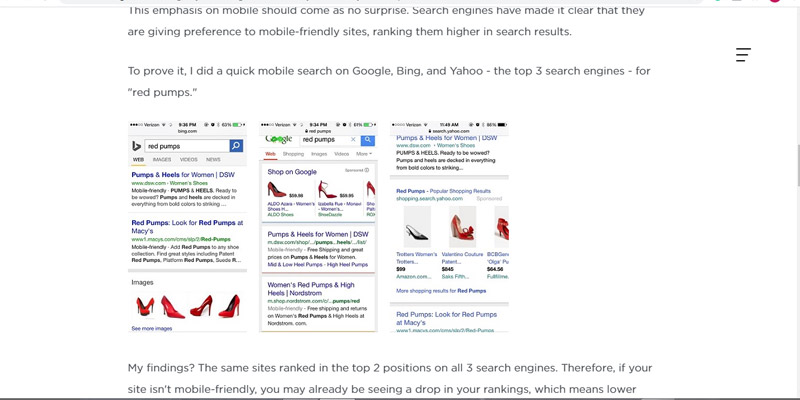Click the Sponsored info icon on Google
Image resolution: width=800 pixels, height=400 pixels.
367,170
